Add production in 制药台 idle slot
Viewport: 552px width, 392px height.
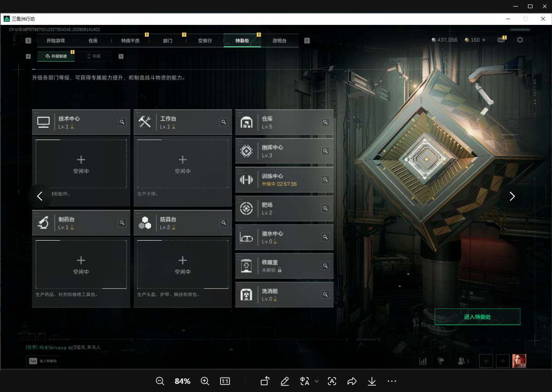click(81, 264)
